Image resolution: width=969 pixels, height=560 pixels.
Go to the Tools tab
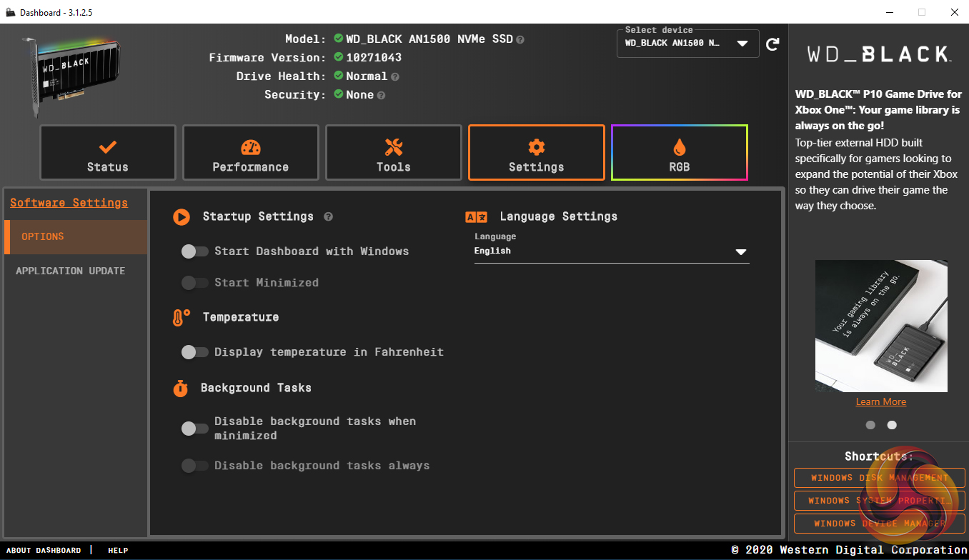click(394, 153)
